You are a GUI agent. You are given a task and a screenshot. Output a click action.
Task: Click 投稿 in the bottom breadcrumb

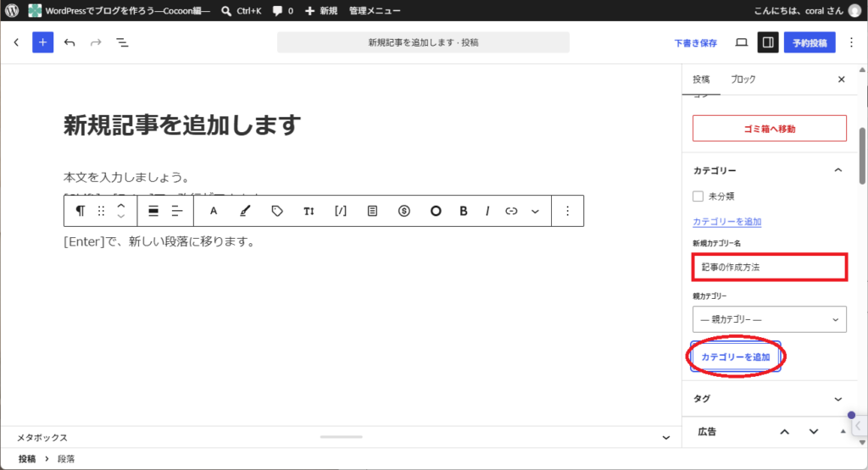26,459
